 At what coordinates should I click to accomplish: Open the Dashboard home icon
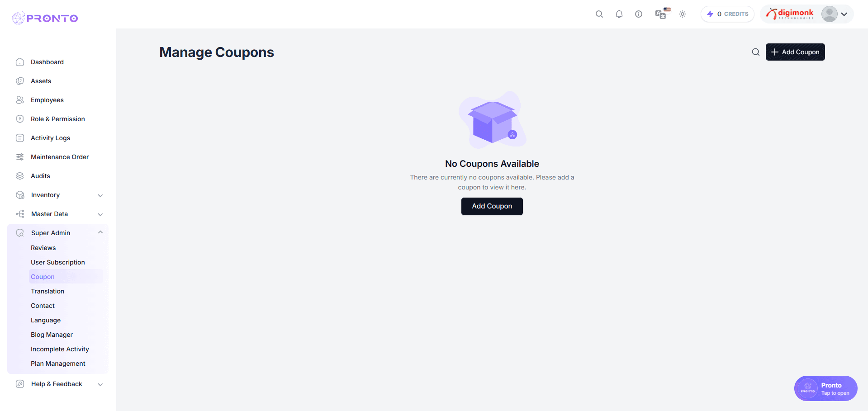point(20,62)
